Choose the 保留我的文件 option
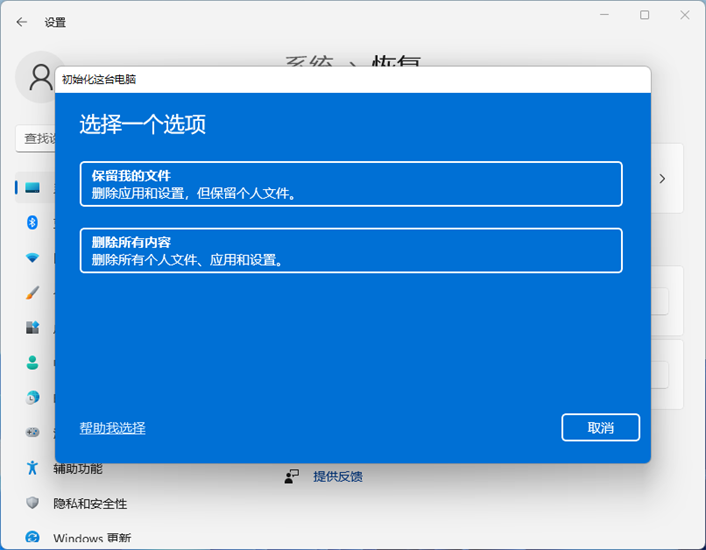The image size is (706, 550). coord(351,184)
